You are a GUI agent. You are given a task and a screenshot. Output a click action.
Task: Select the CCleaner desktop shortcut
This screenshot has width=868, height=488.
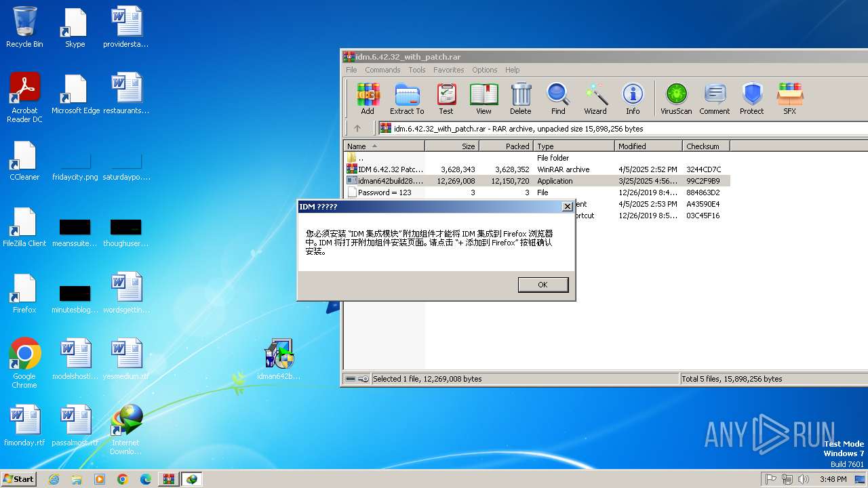24,161
